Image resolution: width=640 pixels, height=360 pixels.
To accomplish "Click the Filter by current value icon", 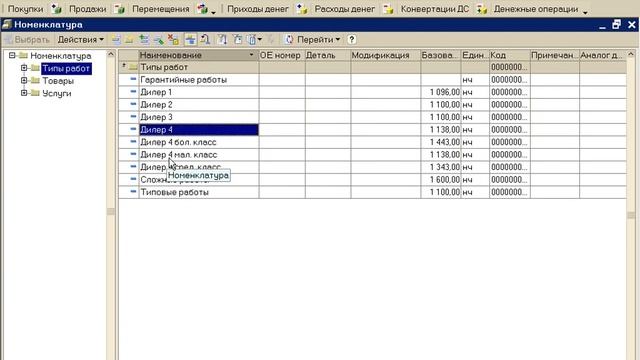I will pyautogui.click(x=237, y=40).
